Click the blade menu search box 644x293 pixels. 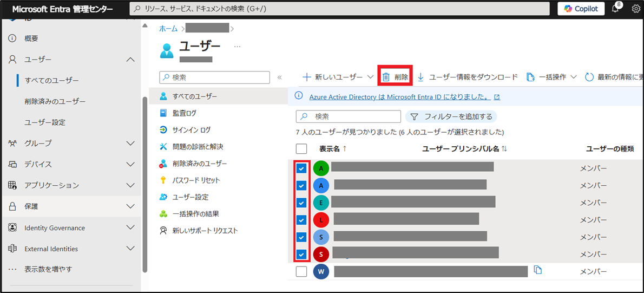[x=214, y=77]
